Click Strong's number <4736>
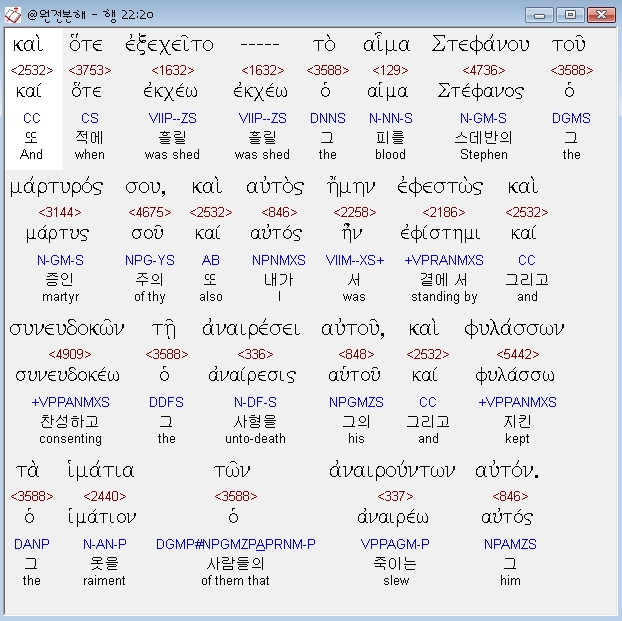 click(484, 70)
